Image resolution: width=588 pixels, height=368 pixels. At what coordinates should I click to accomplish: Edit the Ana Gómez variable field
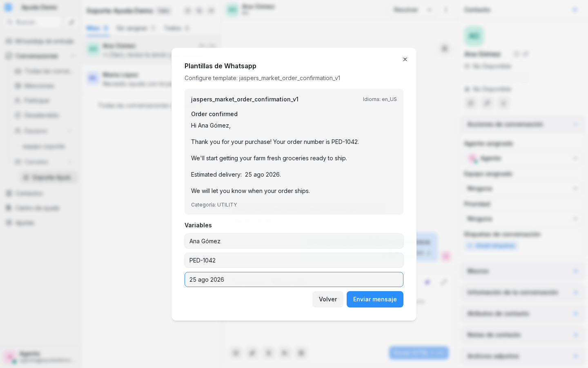tap(294, 241)
